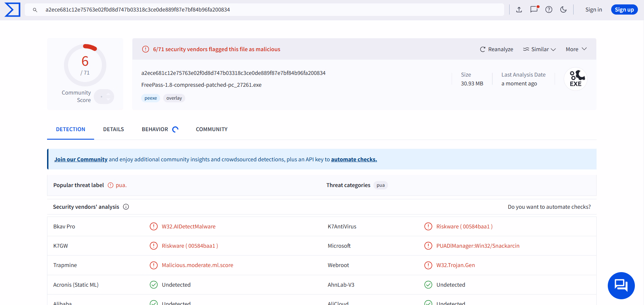Click the Reanalyze button
644x305 pixels.
[x=496, y=49]
